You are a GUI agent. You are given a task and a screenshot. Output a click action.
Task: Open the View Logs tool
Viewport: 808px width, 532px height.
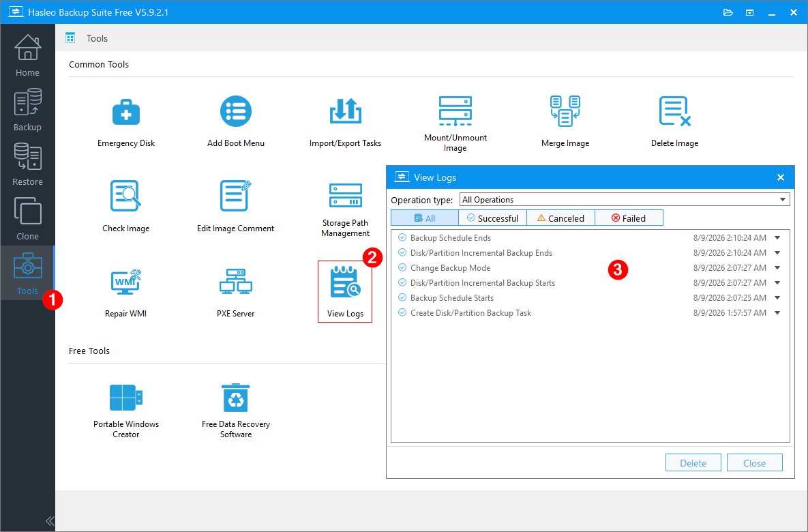pyautogui.click(x=345, y=292)
